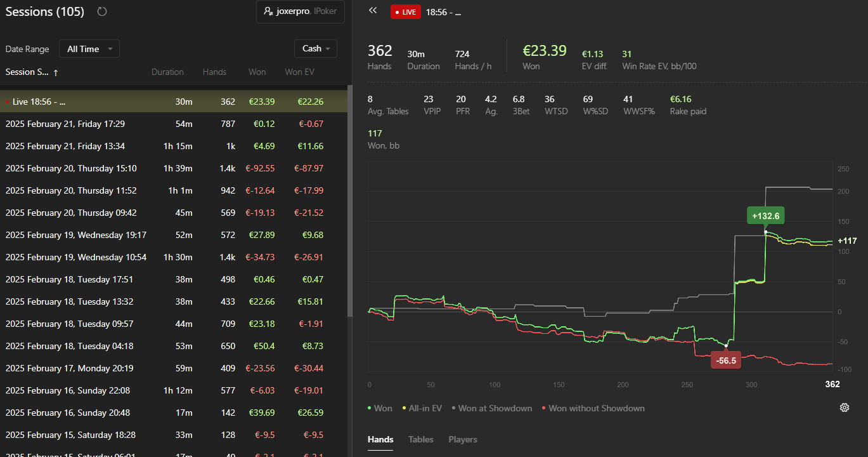The image size is (868, 457).
Task: Toggle the Won line in chart legend
Action: coord(380,408)
